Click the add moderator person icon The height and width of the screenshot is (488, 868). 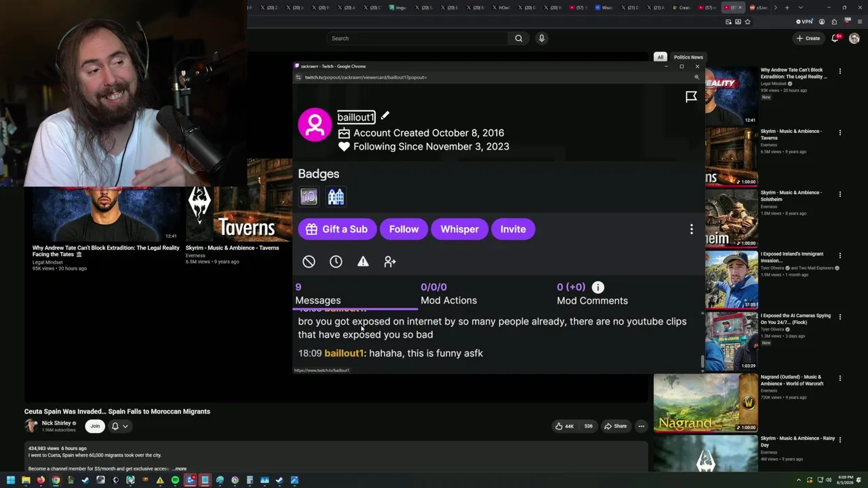pos(390,262)
